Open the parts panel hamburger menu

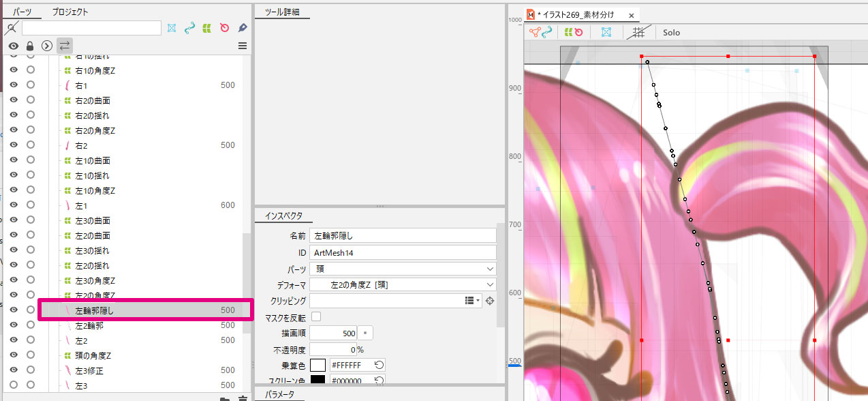point(242,46)
